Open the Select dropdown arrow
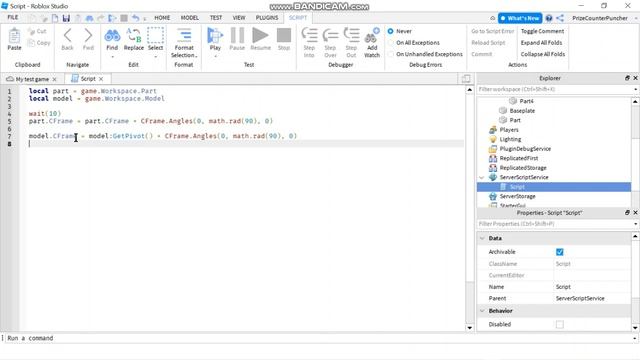This screenshot has width=640, height=360. point(156,56)
